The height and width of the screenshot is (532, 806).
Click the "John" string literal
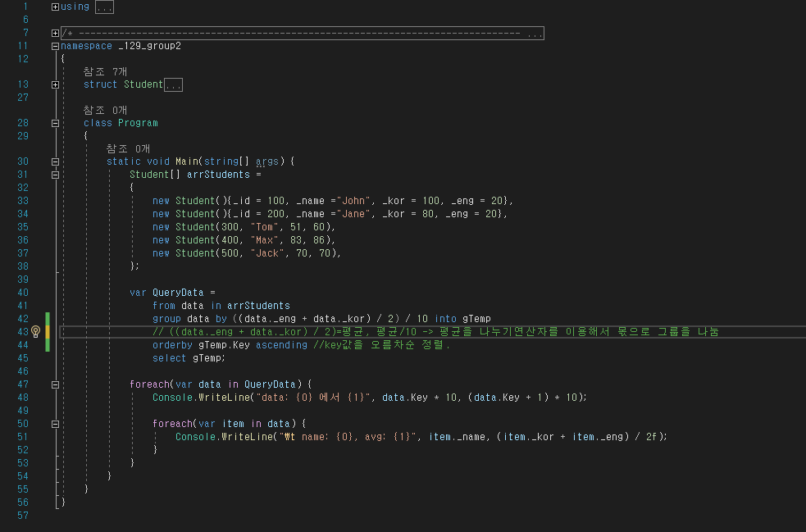pos(353,201)
